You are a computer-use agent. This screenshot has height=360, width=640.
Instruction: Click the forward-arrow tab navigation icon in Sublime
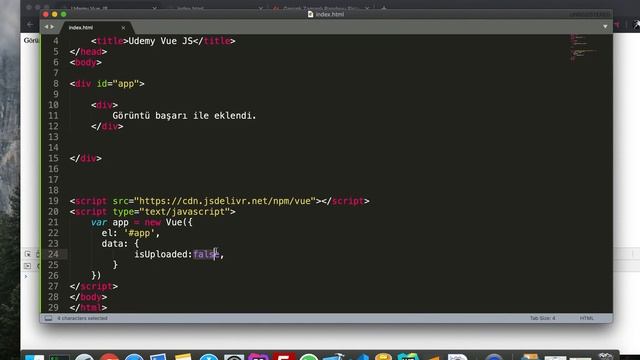coord(52,27)
